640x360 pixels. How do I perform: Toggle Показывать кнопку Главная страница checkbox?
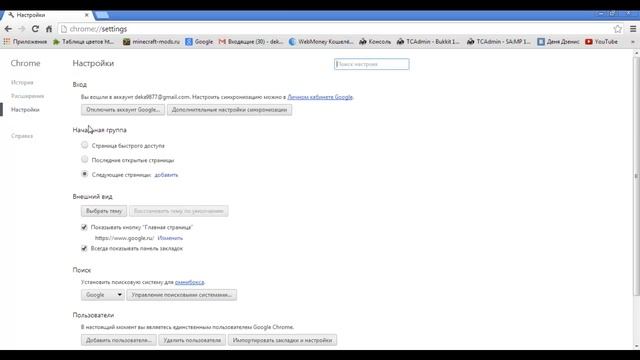click(84, 227)
